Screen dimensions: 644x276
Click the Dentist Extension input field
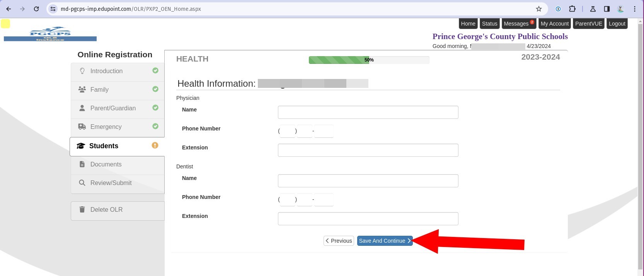click(x=368, y=219)
